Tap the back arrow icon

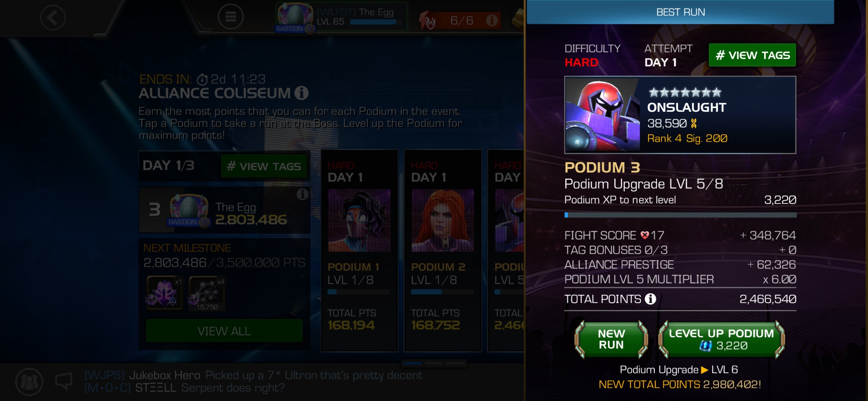pyautogui.click(x=53, y=17)
